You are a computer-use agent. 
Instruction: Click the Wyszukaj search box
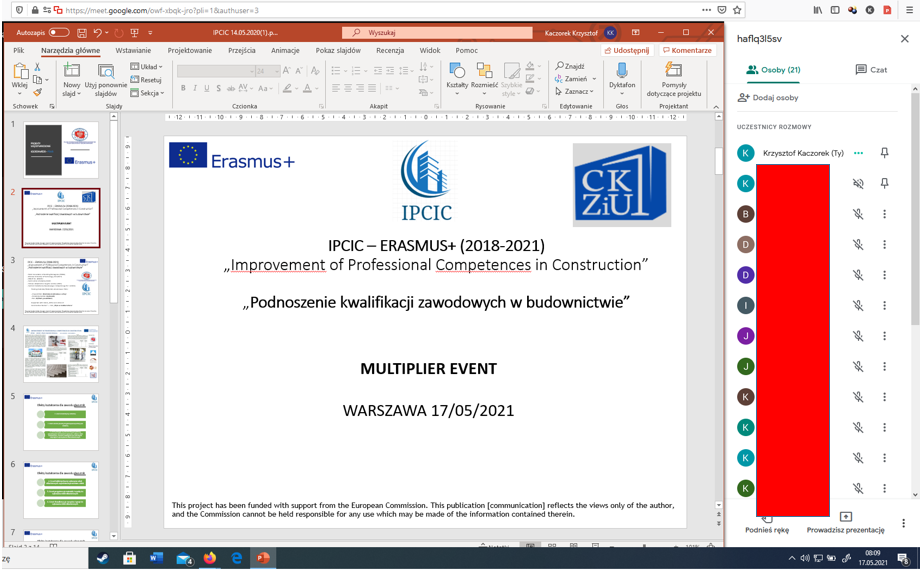[x=437, y=32]
